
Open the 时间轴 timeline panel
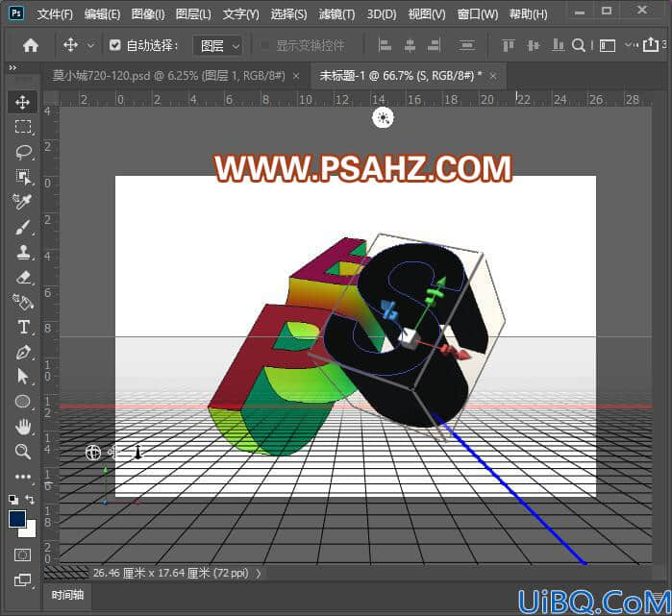[67, 595]
